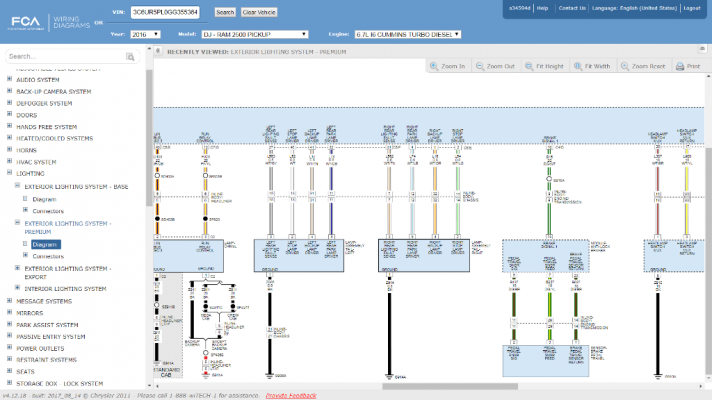Image resolution: width=712 pixels, height=400 pixels.
Task: Collapse sidebar with arrow beside Recently Viewed
Action: coord(158,51)
